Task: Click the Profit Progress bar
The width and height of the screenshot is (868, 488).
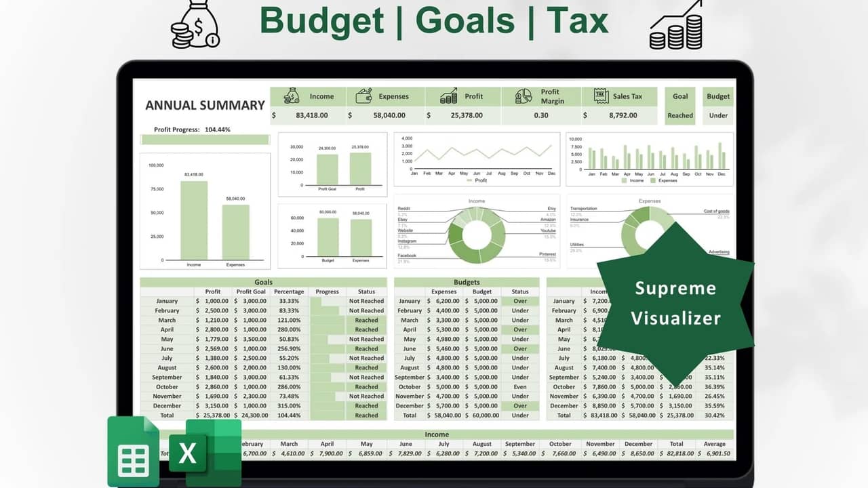Action: (x=205, y=140)
